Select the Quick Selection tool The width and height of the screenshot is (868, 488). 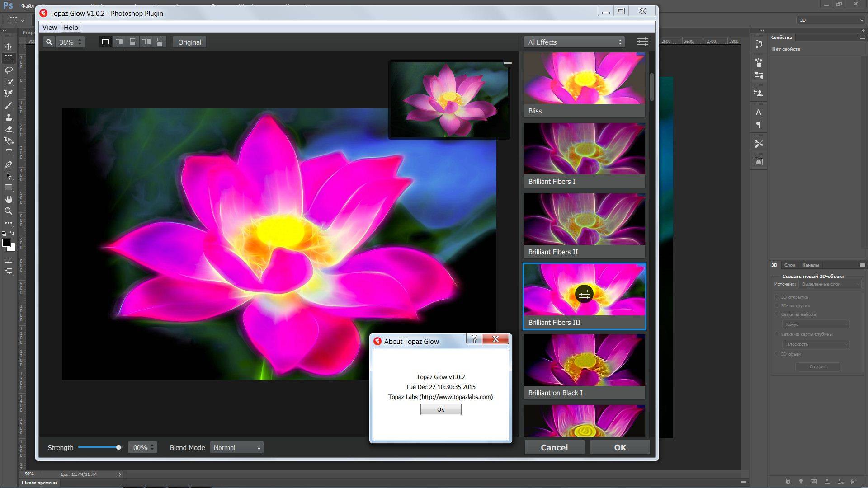[9, 82]
